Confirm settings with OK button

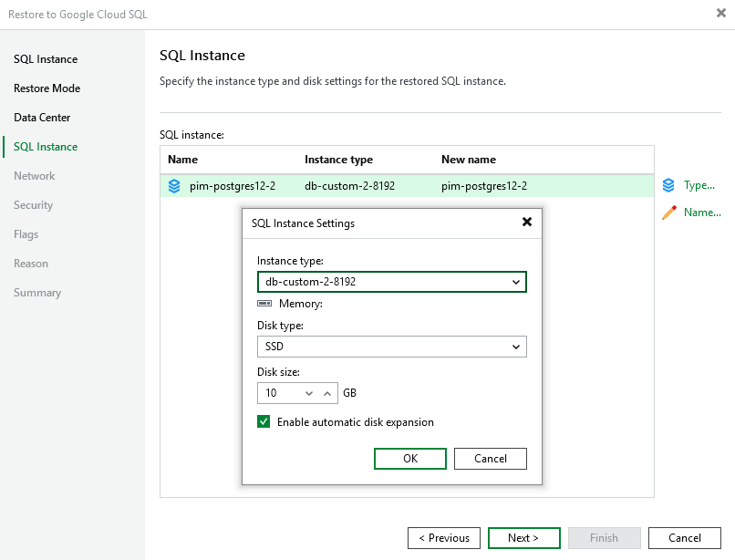[410, 459]
